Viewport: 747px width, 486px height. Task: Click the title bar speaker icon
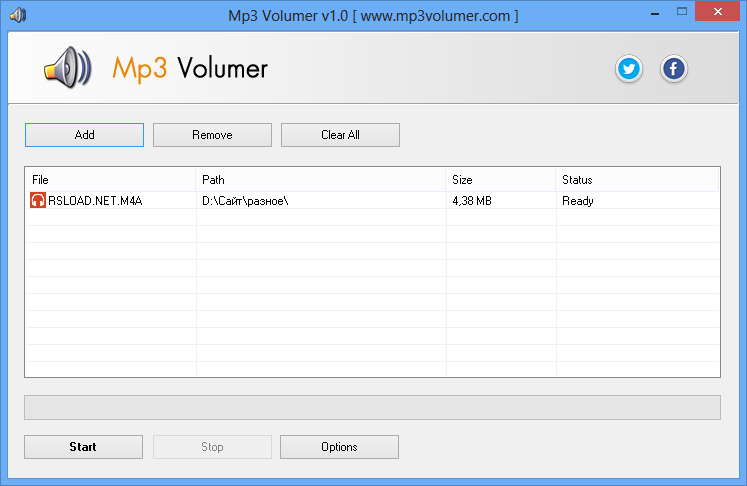click(18, 15)
